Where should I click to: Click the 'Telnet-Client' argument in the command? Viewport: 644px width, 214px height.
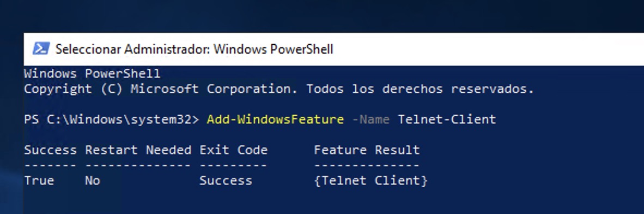(447, 120)
